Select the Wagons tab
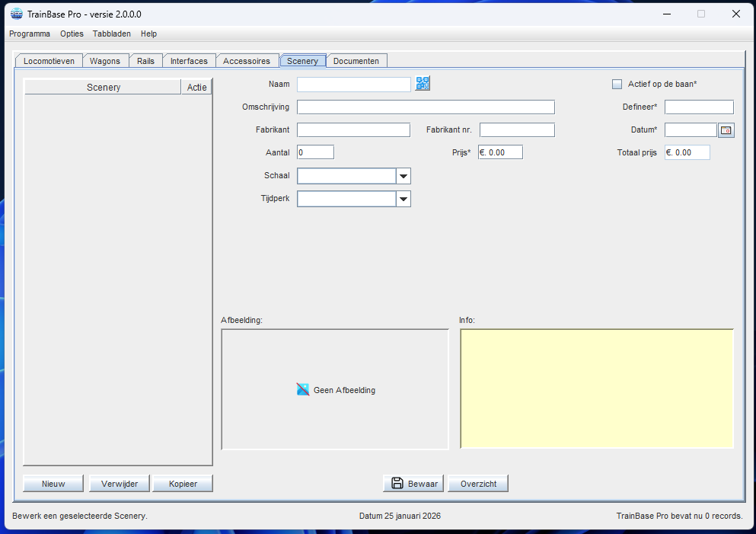 [105, 61]
